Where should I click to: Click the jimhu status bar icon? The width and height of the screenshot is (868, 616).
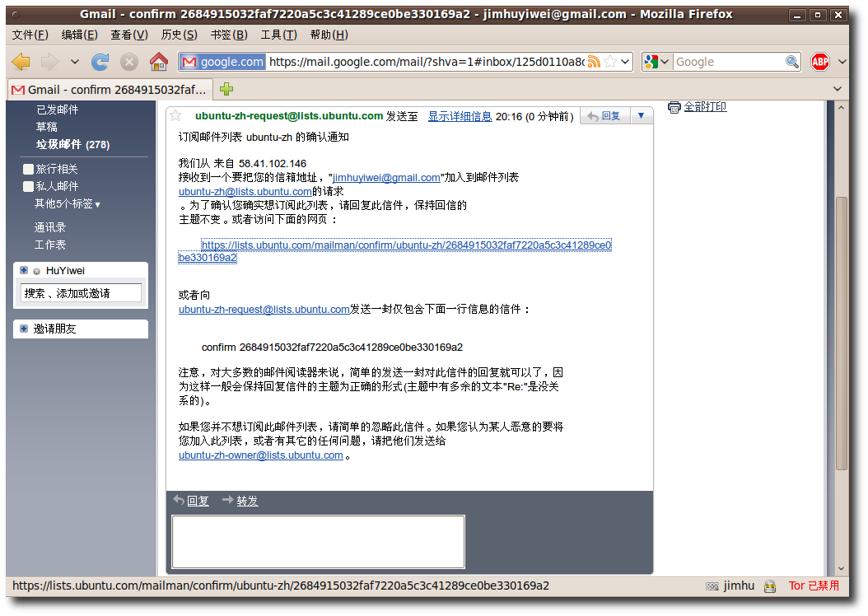tap(712, 586)
